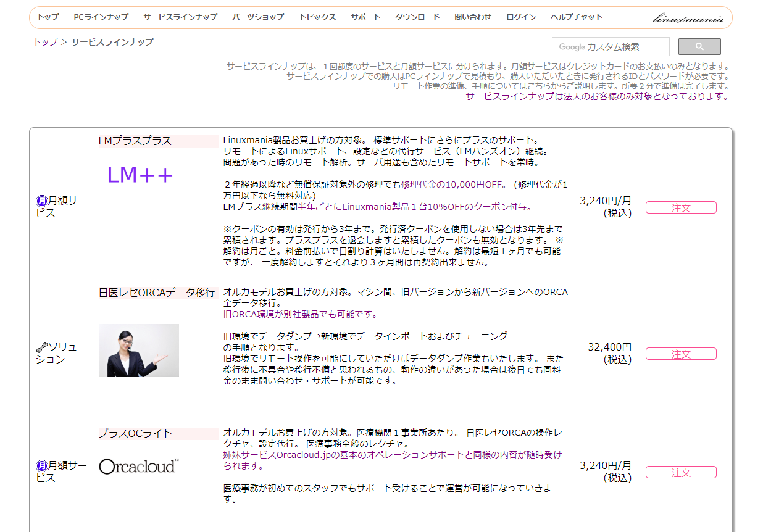Click the search magnifier button
This screenshot has height=532, width=763.
[699, 46]
